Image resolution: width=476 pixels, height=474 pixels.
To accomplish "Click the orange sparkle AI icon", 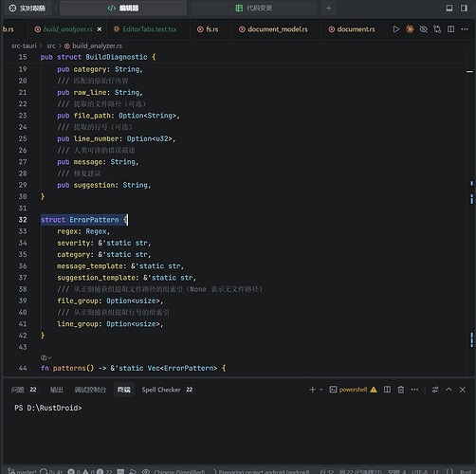I will tap(410, 29).
